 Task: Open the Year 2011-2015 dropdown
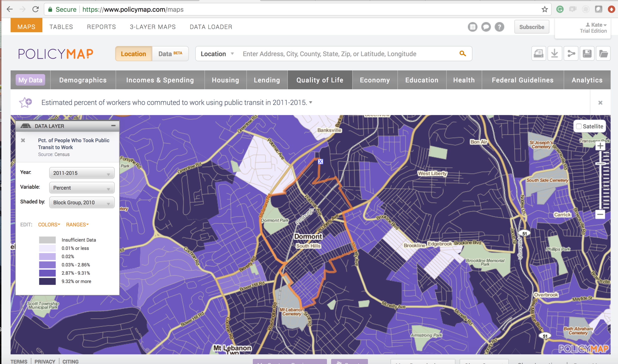click(82, 173)
